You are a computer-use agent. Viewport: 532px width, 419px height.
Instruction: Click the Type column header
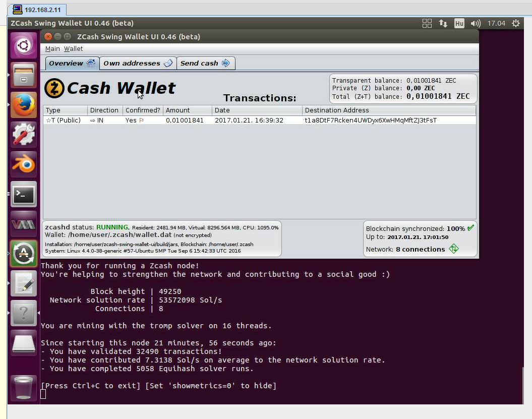(x=65, y=110)
